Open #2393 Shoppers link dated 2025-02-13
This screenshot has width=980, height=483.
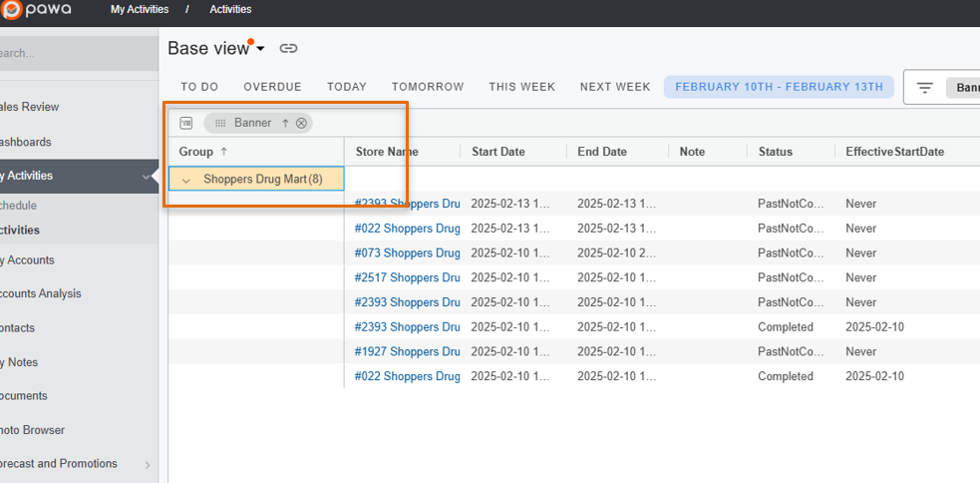click(x=407, y=204)
